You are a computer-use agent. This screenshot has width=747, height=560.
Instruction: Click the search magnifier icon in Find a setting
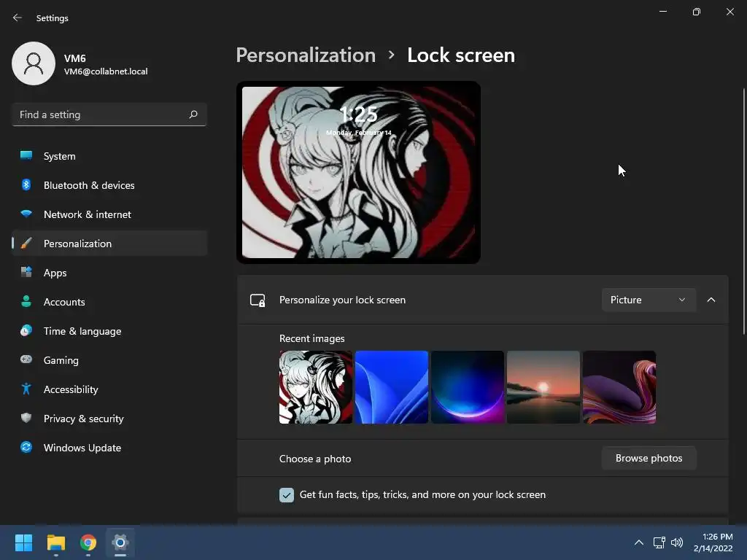193,114
